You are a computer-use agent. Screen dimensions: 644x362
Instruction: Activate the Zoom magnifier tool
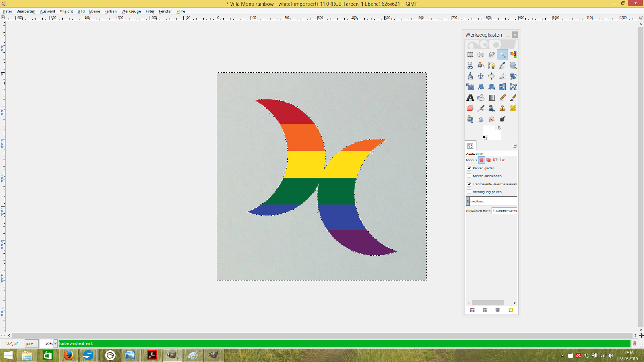[513, 66]
